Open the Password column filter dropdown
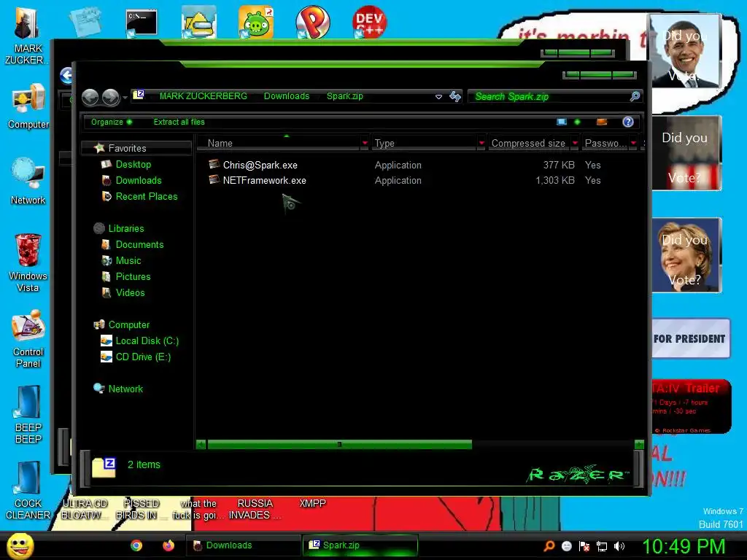Viewport: 747px width, 560px height. point(633,143)
